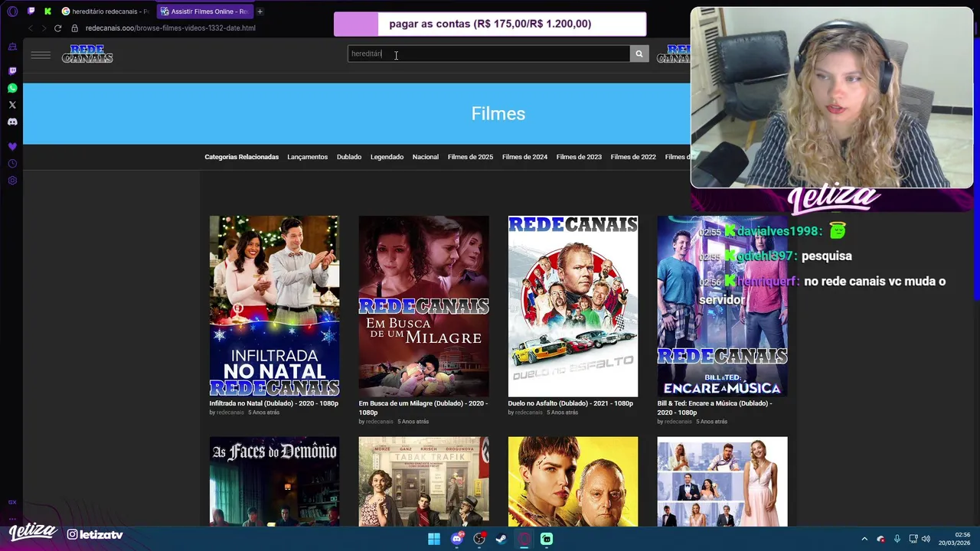The width and height of the screenshot is (980, 551).
Task: Open the pinned Twitch tab
Action: pyautogui.click(x=31, y=11)
